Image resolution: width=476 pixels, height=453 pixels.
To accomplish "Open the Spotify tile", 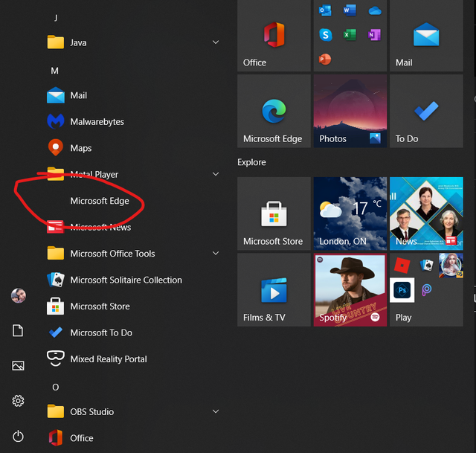I will pyautogui.click(x=350, y=289).
